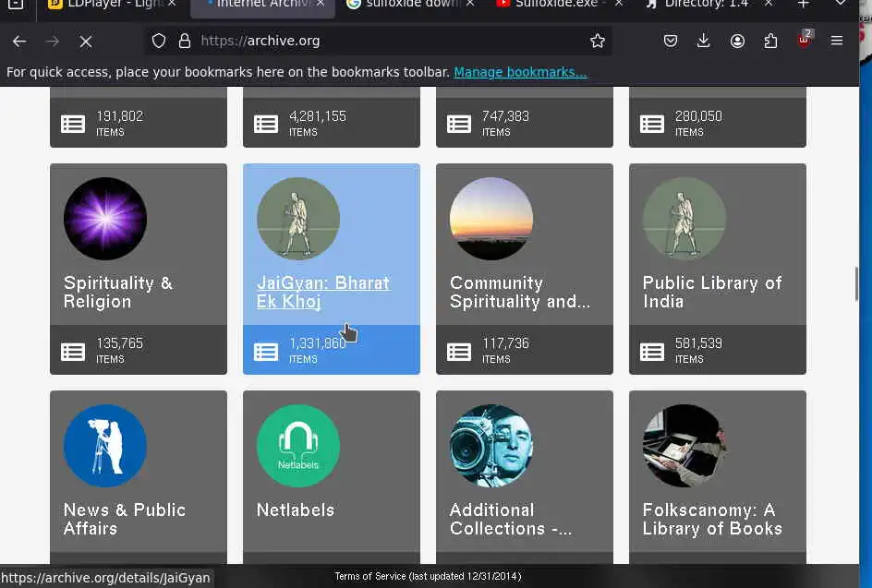Open the Firefox account icon
This screenshot has width=872, height=588.
(x=737, y=41)
